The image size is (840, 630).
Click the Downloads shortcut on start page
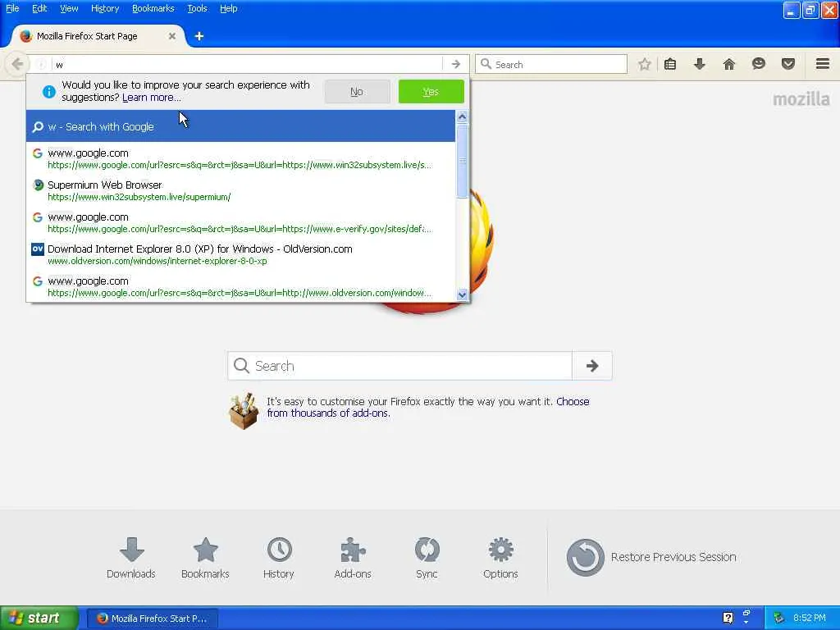[x=130, y=558]
